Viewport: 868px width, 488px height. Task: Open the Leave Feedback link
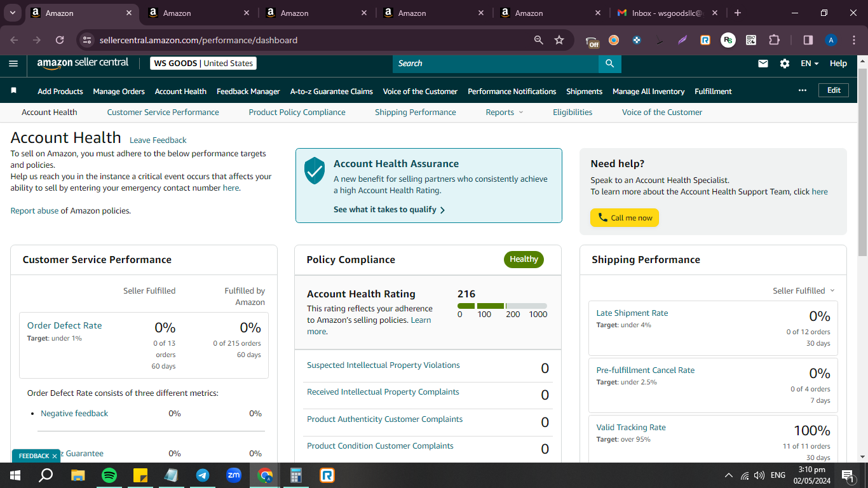point(158,140)
